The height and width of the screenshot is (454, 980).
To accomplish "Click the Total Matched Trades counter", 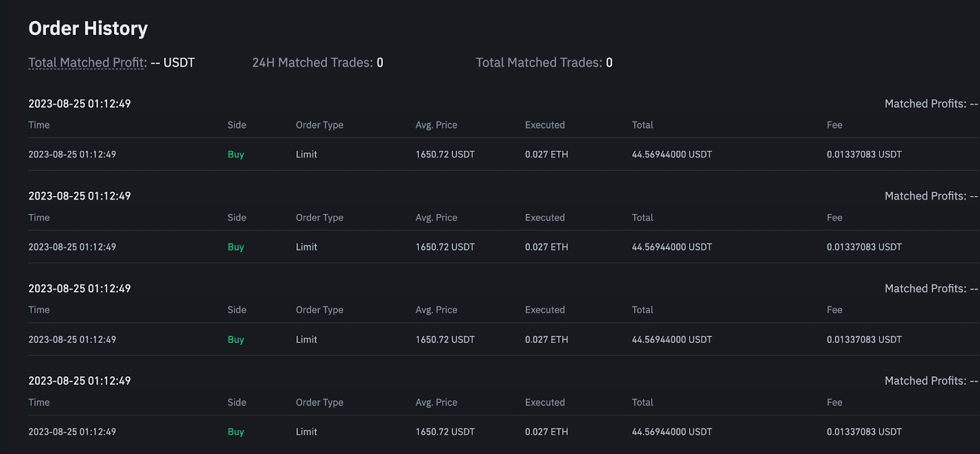I will [x=544, y=62].
